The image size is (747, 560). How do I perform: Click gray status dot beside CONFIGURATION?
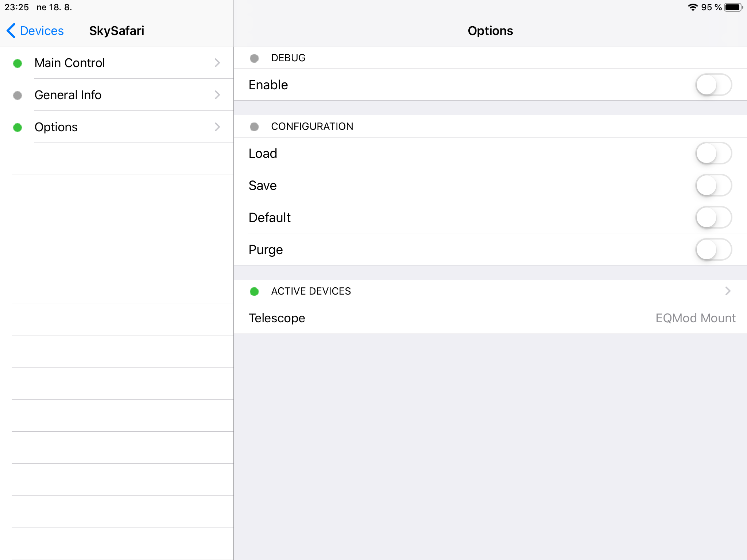pos(254,127)
